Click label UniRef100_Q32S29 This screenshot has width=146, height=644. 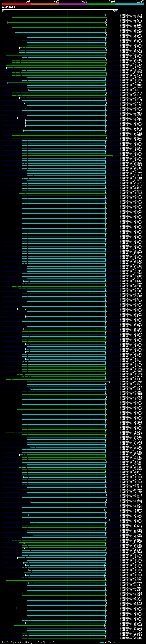pos(131,527)
